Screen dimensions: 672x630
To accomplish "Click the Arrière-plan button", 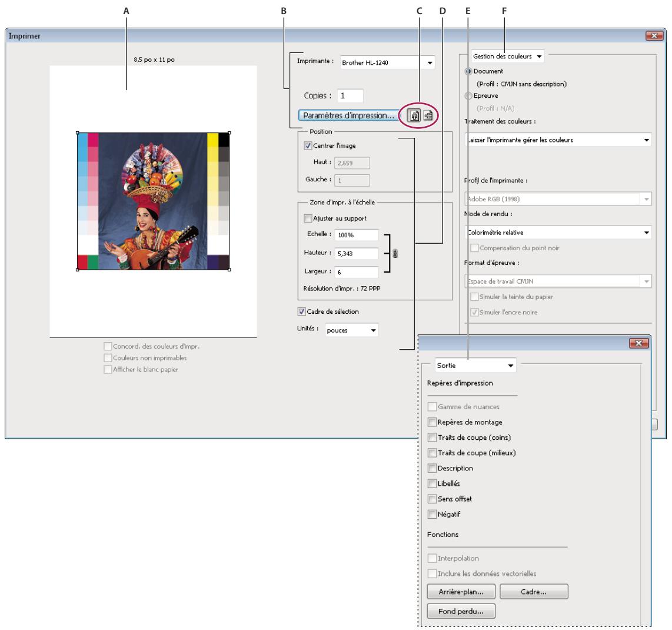I will pos(461,591).
